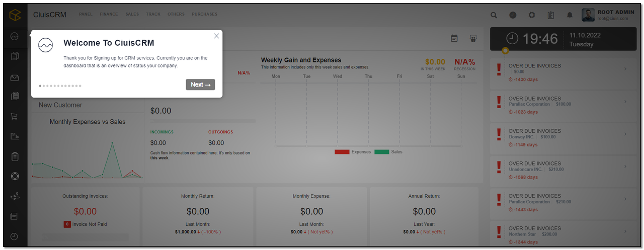Expand the overdue invoice with -1430 days

click(x=625, y=69)
